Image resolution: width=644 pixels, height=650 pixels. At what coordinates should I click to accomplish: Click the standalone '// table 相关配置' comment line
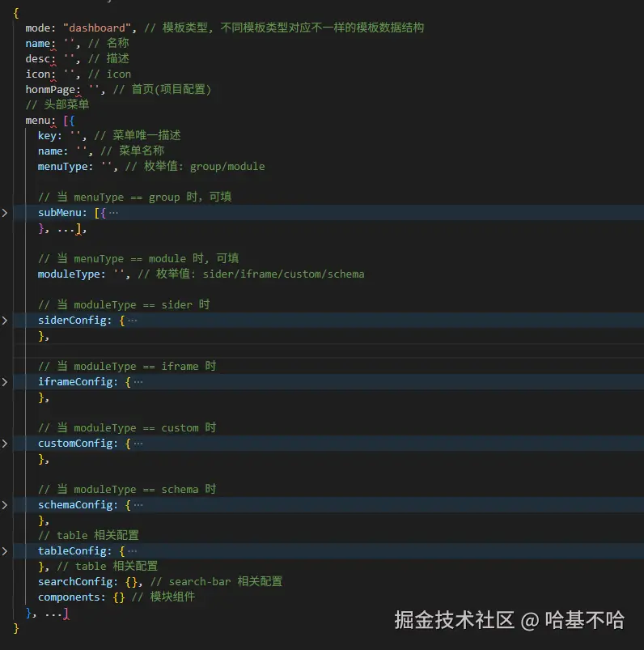point(88,536)
